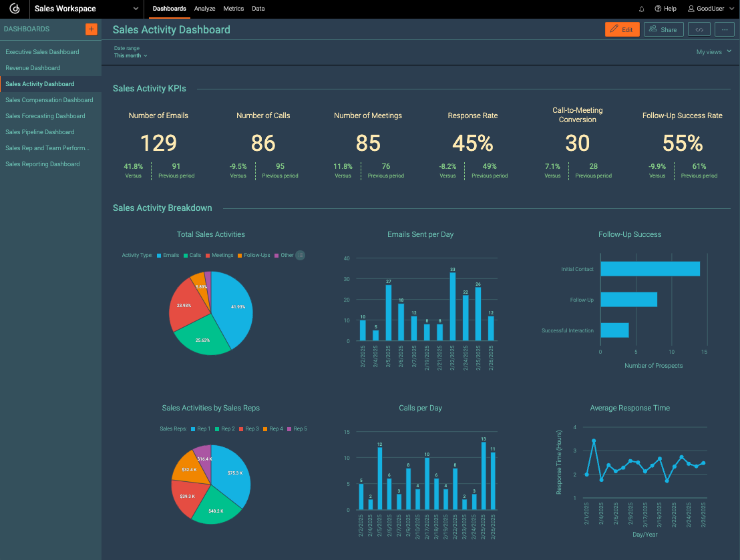
Task: Switch to the Analyze menu
Action: click(205, 9)
